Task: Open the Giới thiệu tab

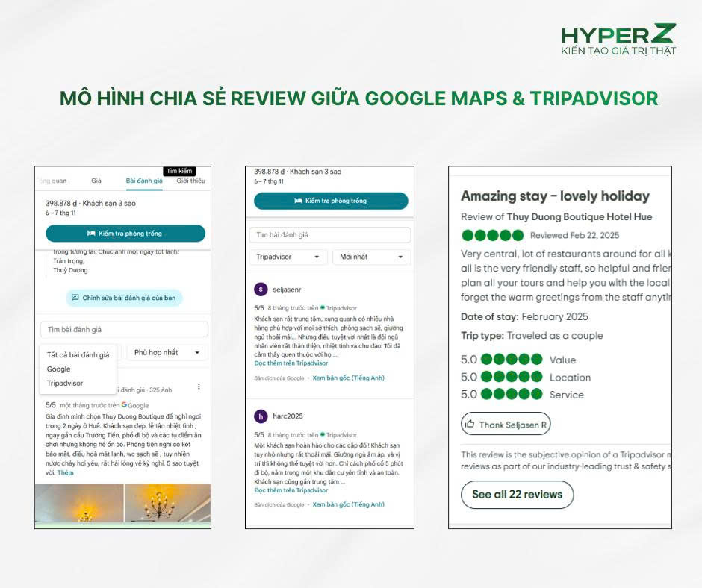Action: pos(190,181)
